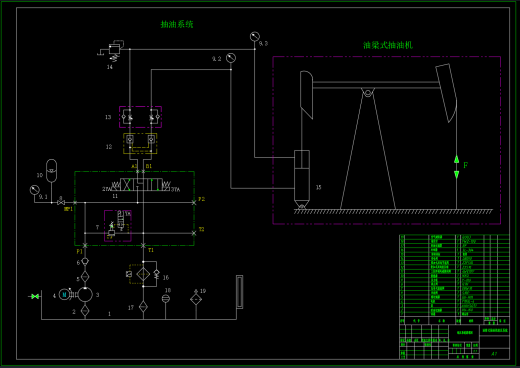Select the hydraulic pump circle numbered 3
This screenshot has height=368, width=520.
[85, 295]
